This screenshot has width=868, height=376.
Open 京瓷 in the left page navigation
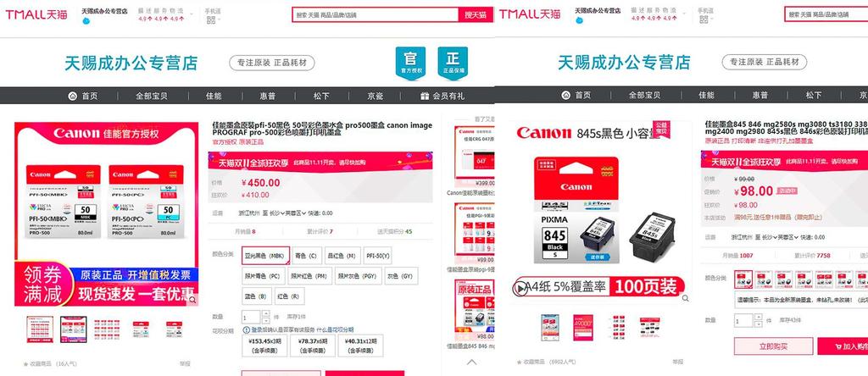coord(375,96)
